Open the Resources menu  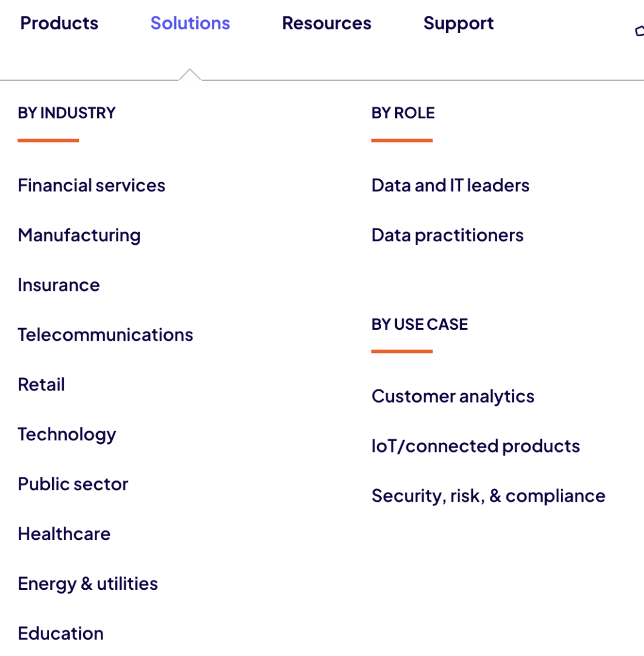coord(327,23)
